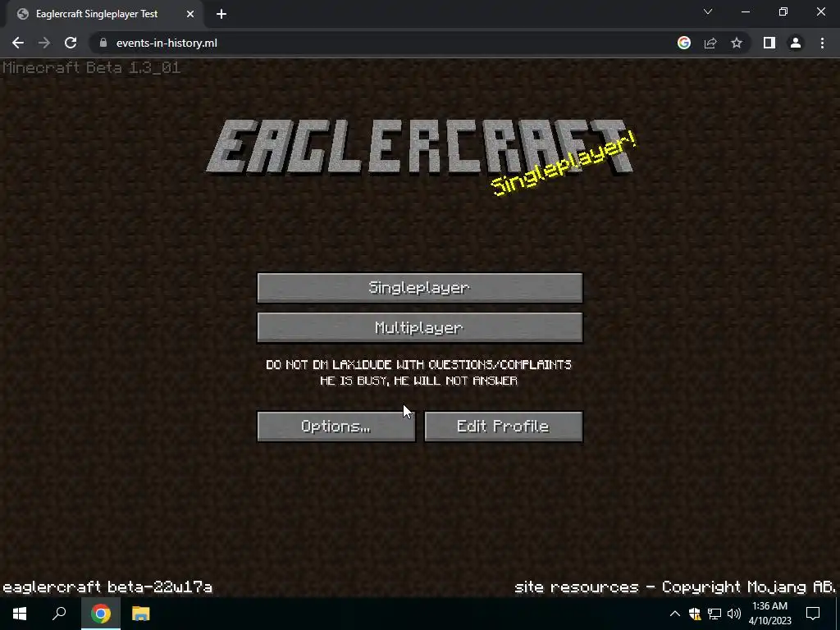Reload the Eaglercraft page

tap(71, 43)
